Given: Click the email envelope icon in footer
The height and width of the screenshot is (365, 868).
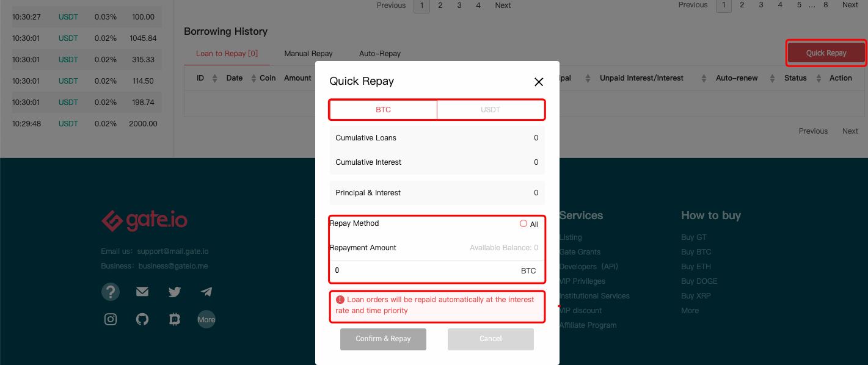Looking at the screenshot, I should pyautogui.click(x=142, y=292).
